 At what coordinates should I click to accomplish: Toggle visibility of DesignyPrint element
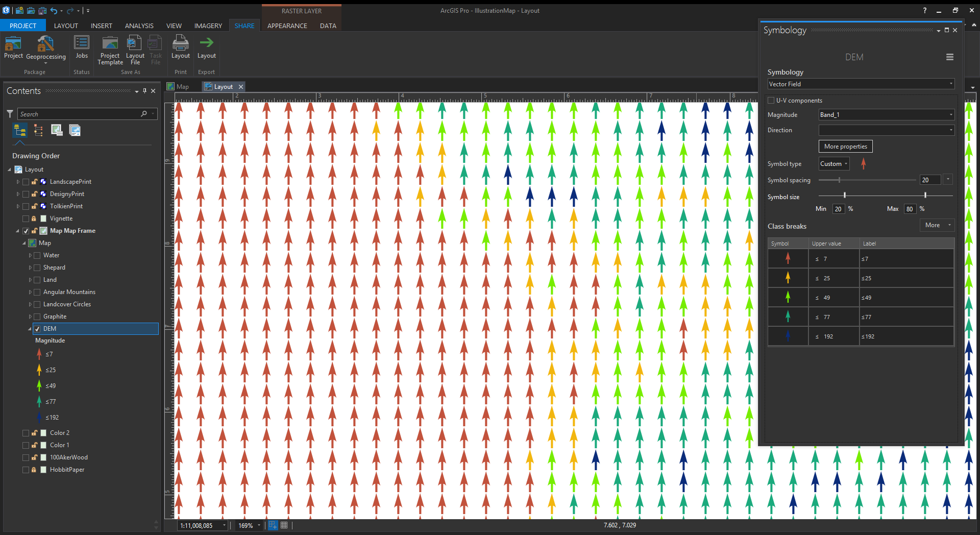point(26,194)
